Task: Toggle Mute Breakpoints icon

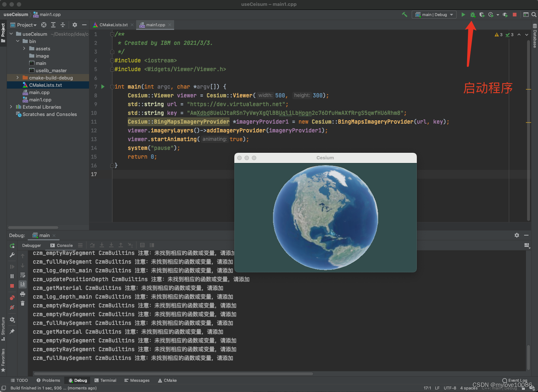Action: pyautogui.click(x=12, y=307)
